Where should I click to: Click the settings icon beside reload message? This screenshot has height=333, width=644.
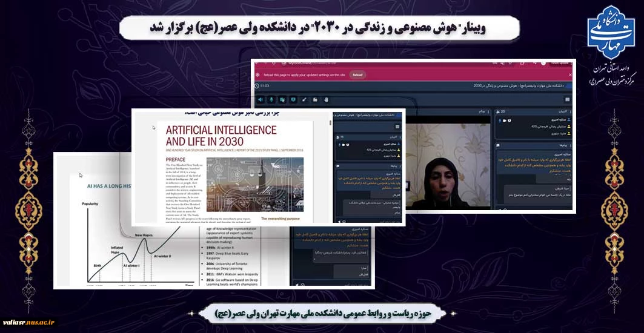coord(257,74)
